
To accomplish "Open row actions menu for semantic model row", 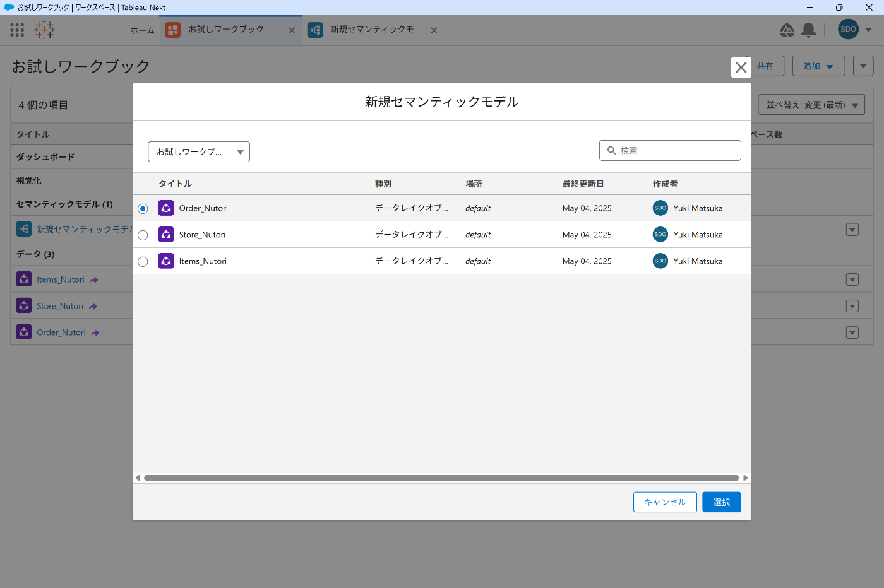I will tap(852, 230).
